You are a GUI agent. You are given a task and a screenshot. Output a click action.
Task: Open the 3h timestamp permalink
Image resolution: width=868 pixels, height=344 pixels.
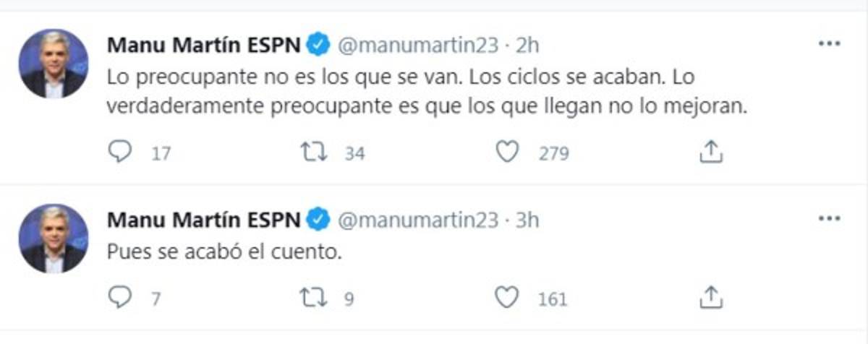coord(529,220)
